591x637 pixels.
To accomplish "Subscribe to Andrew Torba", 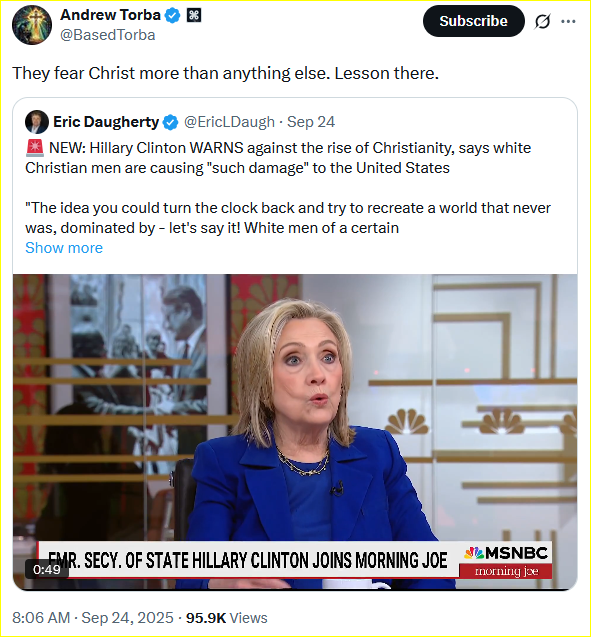I will pyautogui.click(x=473, y=21).
